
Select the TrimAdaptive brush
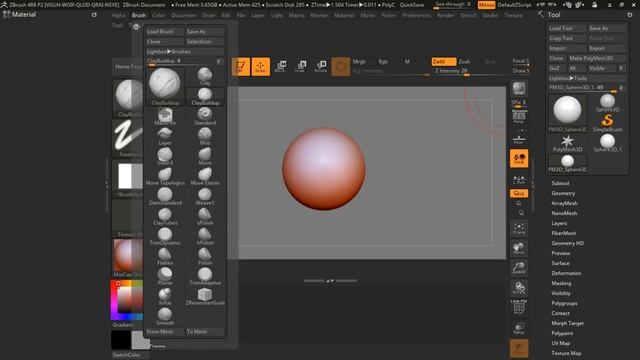pos(205,276)
